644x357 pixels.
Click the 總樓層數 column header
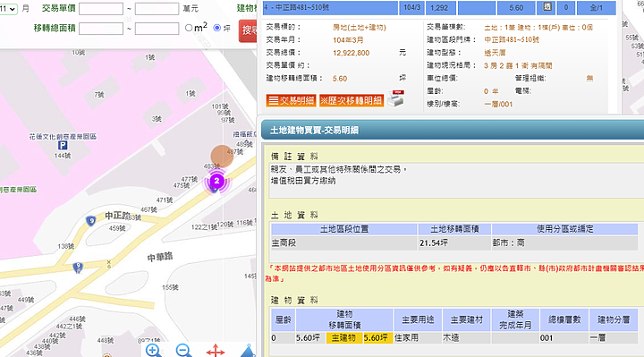point(564,319)
